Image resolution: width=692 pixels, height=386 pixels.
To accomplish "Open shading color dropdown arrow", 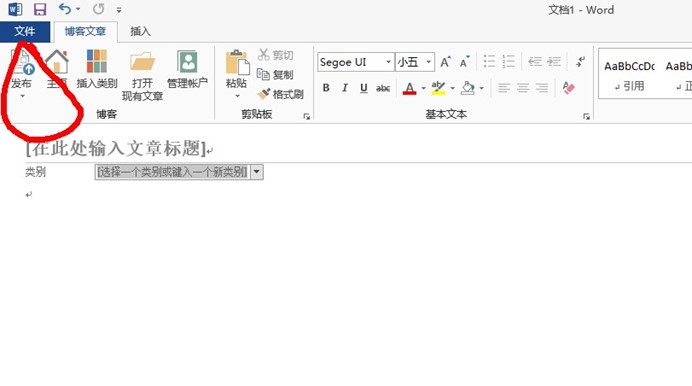I will pyautogui.click(x=481, y=88).
